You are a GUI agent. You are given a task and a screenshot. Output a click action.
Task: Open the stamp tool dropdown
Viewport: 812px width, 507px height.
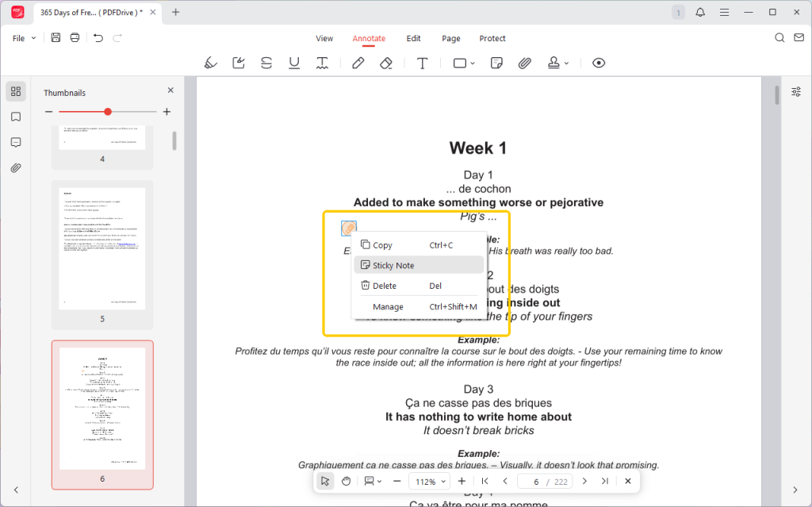pos(566,63)
